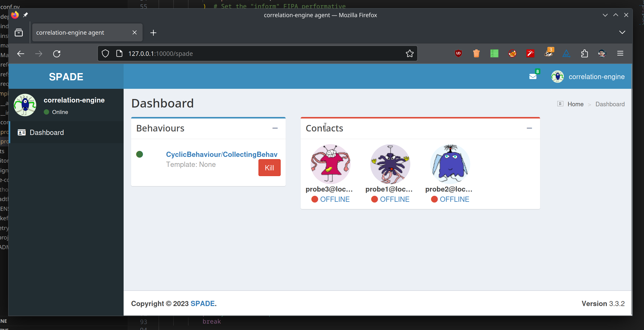This screenshot has width=644, height=330.
Task: Click the green square extension icon
Action: pos(494,53)
